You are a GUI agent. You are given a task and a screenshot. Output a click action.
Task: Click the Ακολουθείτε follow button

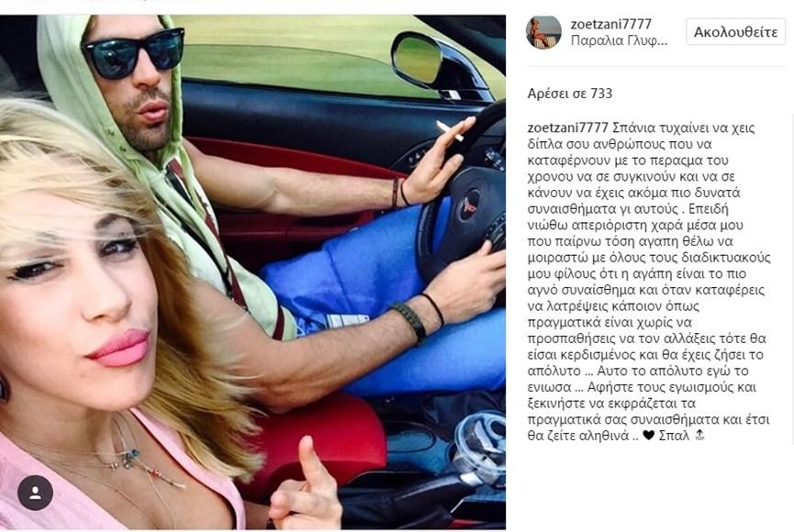coord(735,32)
